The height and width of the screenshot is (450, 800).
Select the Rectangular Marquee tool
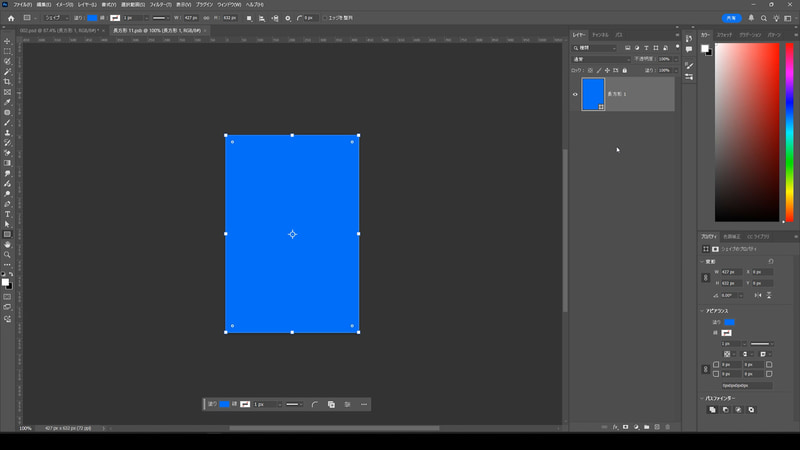pyautogui.click(x=7, y=52)
